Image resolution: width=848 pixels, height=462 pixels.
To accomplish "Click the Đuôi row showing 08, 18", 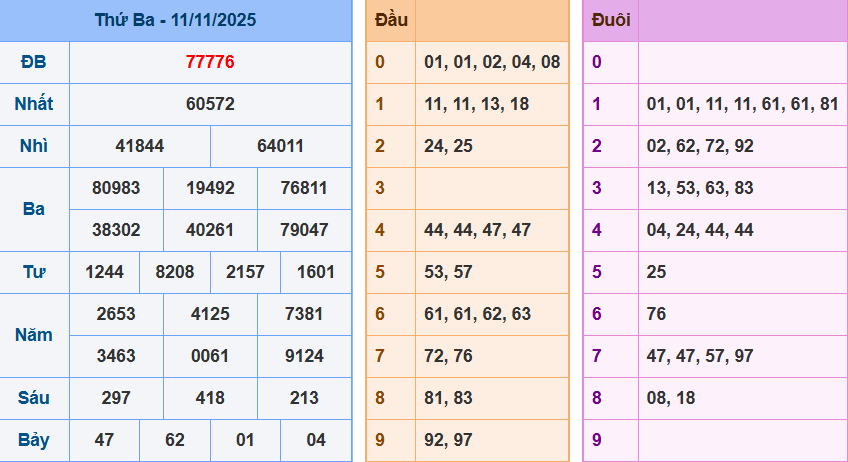I will point(670,398).
